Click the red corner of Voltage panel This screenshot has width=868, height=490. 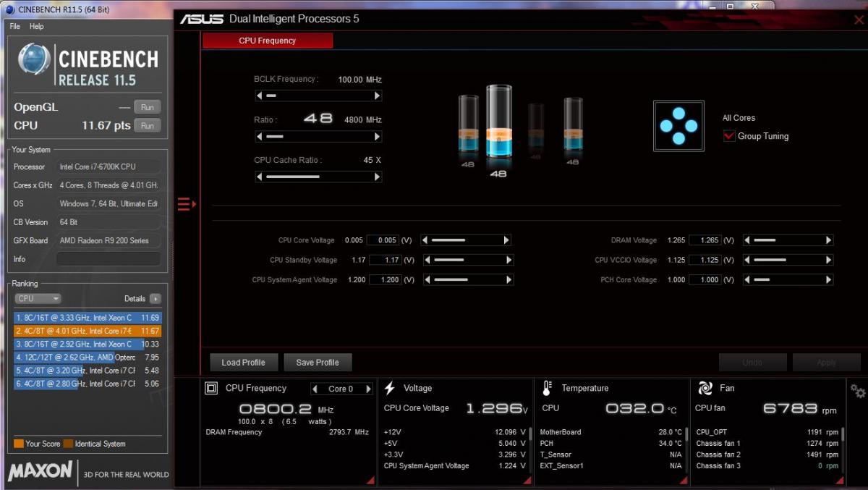click(528, 480)
